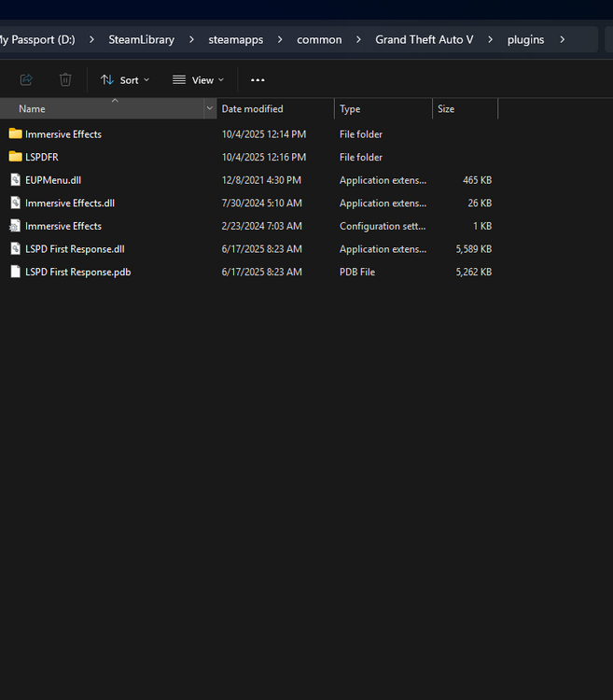613x700 pixels.
Task: Navigate to steamapps in the address bar
Action: 235,40
